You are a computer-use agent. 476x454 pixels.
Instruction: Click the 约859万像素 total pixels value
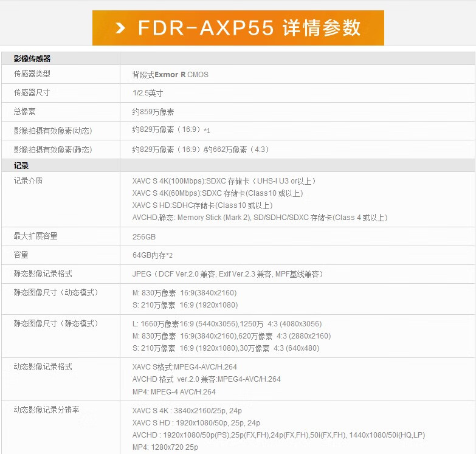pos(153,112)
